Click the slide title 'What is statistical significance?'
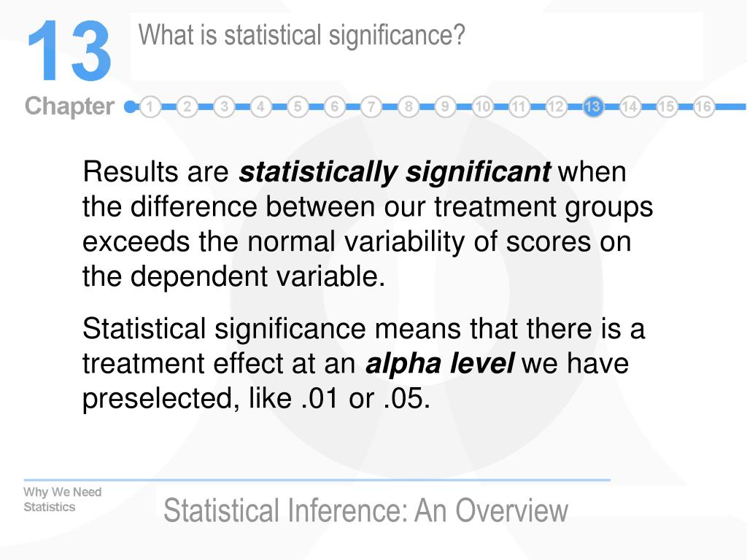Screen dimensions: 747x560 click(x=301, y=36)
